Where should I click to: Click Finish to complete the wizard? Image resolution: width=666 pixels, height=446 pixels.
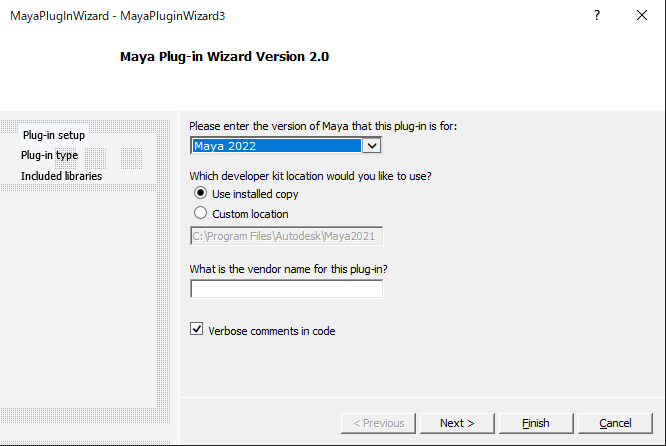(x=535, y=423)
